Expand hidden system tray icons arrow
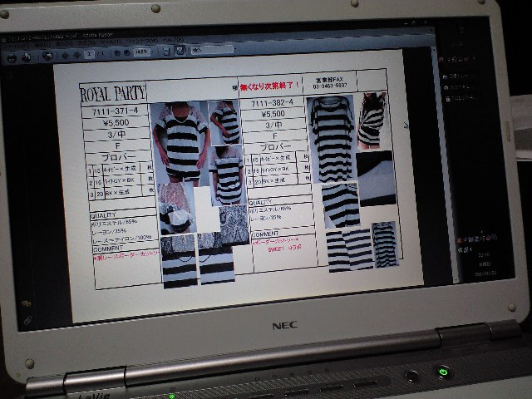Viewport: 532px width, 399px height. tap(482, 232)
